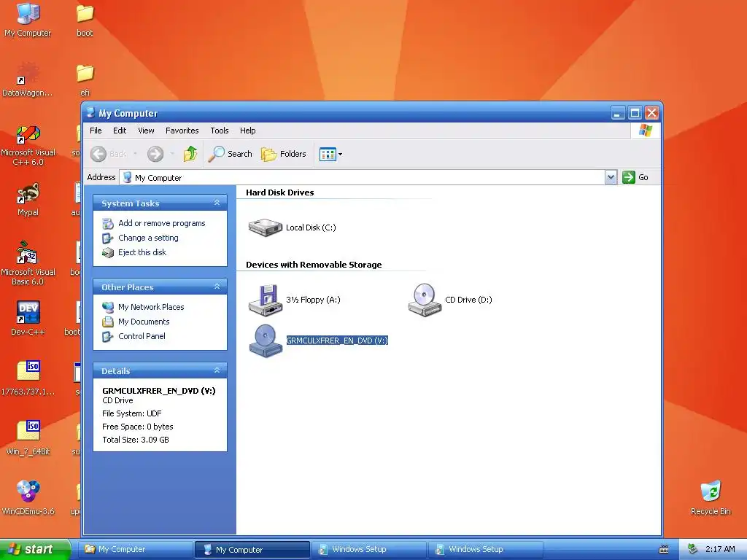Click the active My Computer taskbar button
The width and height of the screenshot is (747, 560).
[x=252, y=550]
